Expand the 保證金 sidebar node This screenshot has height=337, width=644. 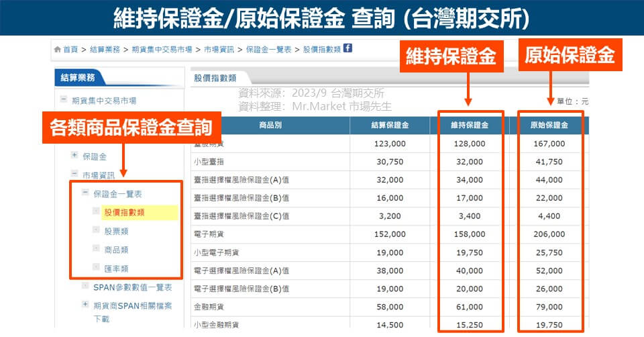74,156
